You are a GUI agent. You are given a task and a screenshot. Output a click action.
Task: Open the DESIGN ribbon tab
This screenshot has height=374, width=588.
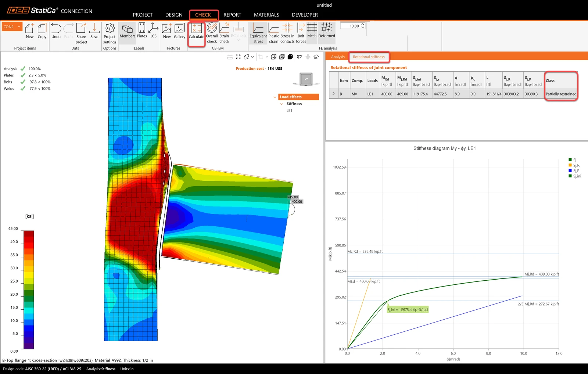pyautogui.click(x=174, y=15)
